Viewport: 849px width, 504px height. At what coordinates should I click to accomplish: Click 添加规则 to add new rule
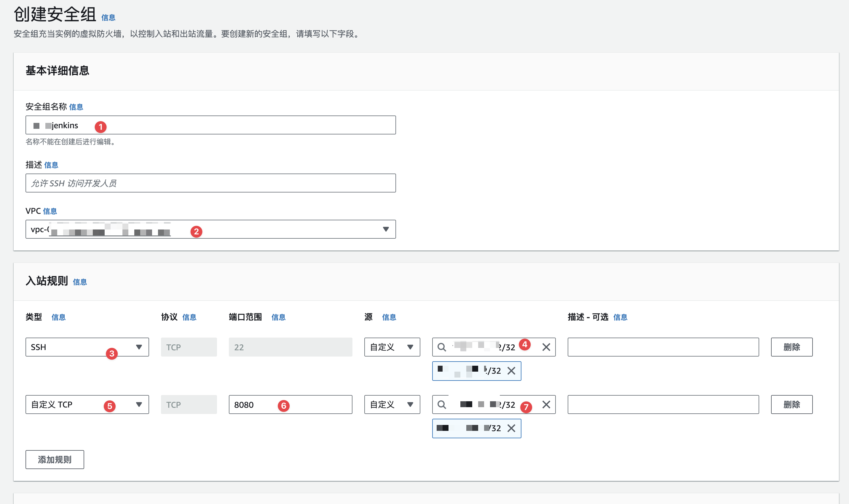[x=55, y=460]
